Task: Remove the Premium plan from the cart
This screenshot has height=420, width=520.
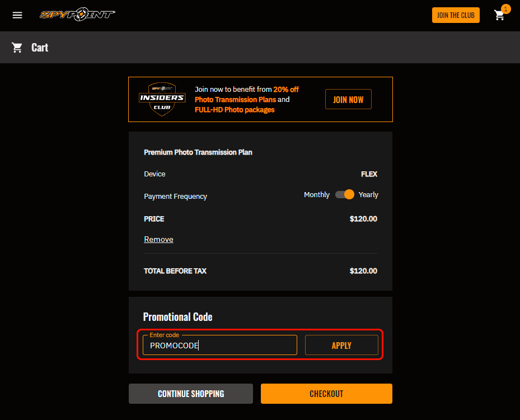Action: [158, 239]
